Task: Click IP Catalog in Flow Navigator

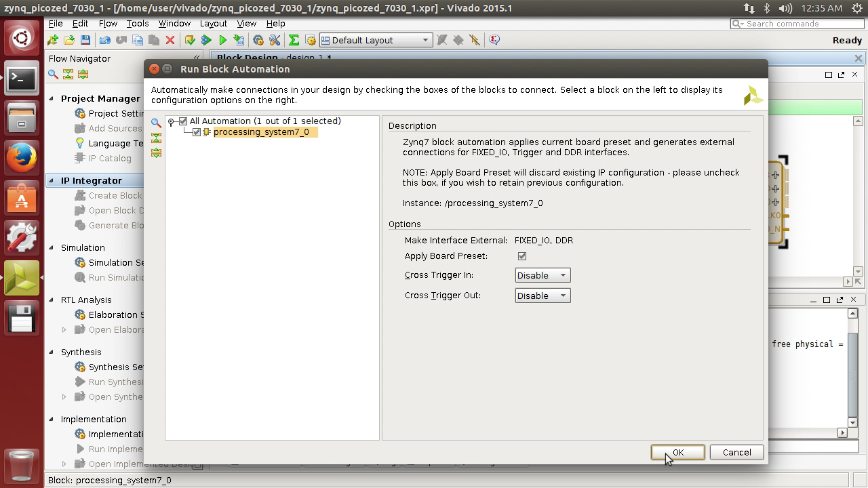Action: (110, 158)
